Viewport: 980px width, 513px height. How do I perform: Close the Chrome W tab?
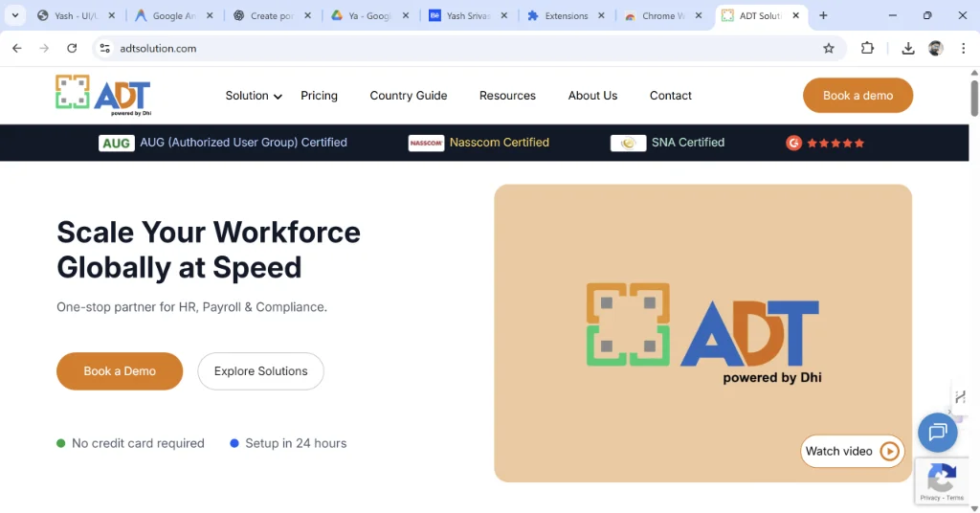(699, 15)
